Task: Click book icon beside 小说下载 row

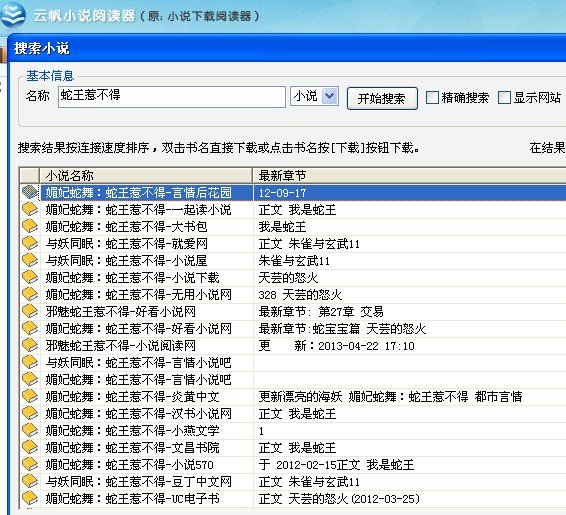Action: click(x=30, y=277)
